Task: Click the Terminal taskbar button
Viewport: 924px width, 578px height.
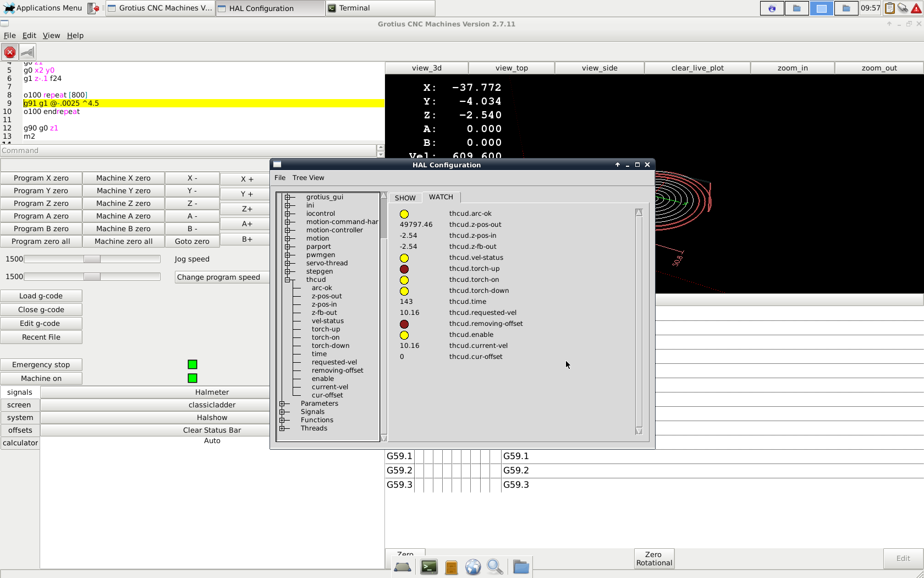Action: pos(380,8)
